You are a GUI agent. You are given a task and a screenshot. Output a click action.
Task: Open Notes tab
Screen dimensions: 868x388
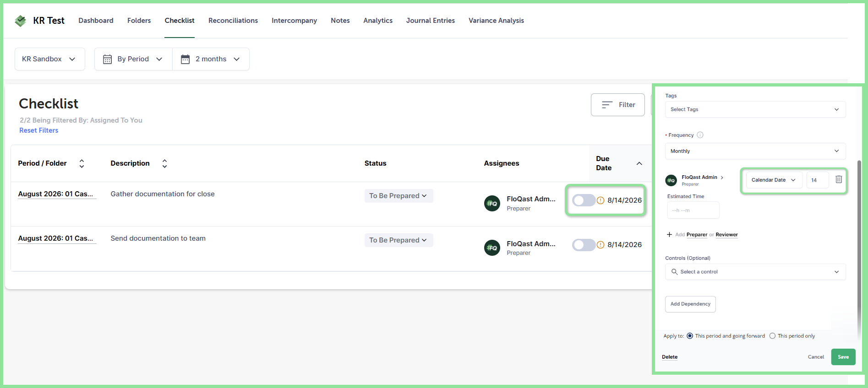(340, 21)
